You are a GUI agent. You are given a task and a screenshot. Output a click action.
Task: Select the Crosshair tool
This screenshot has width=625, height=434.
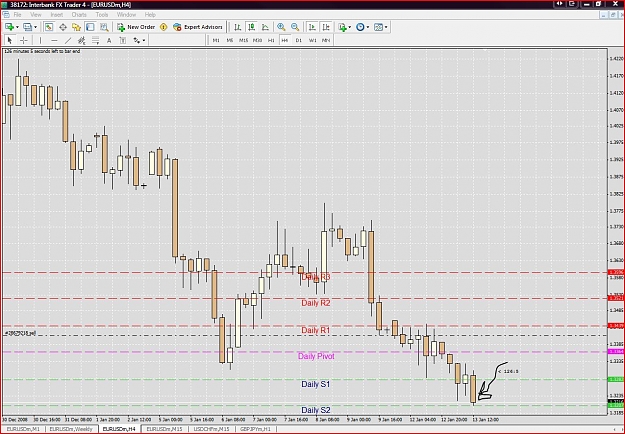tap(24, 40)
